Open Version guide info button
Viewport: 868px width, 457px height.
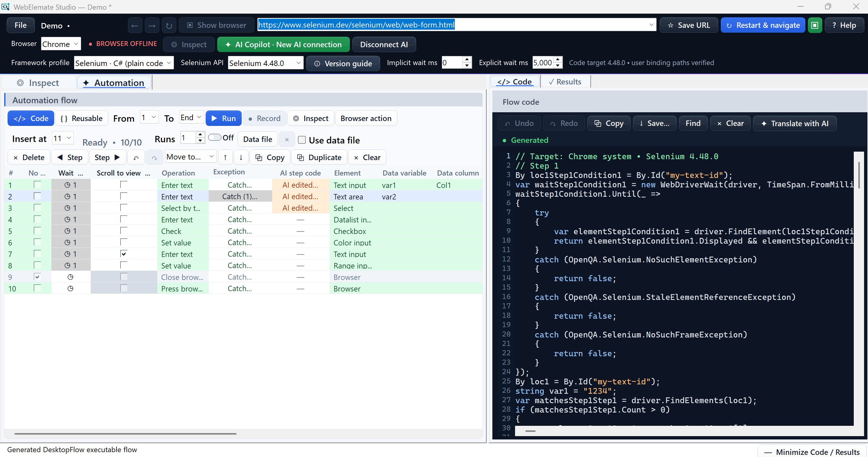click(x=343, y=64)
